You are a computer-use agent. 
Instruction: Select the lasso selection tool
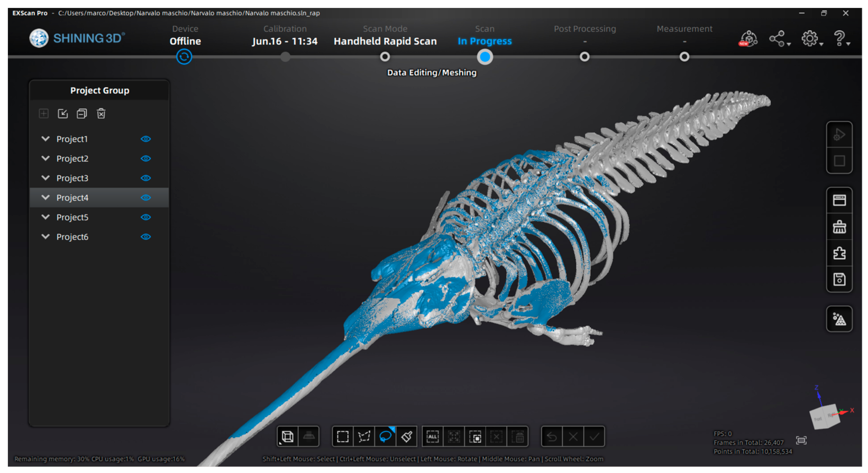click(x=385, y=437)
